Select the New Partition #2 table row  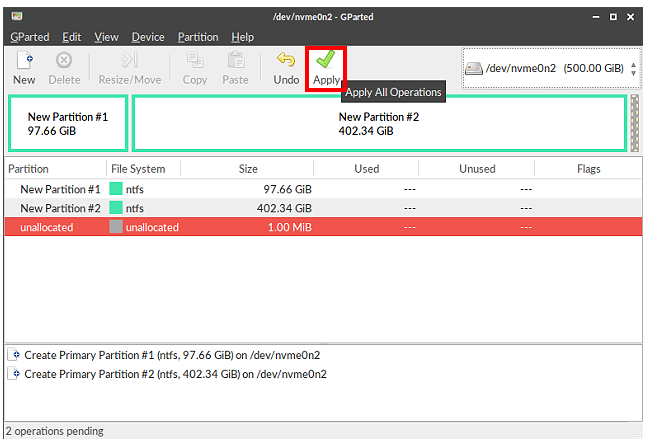click(x=323, y=208)
